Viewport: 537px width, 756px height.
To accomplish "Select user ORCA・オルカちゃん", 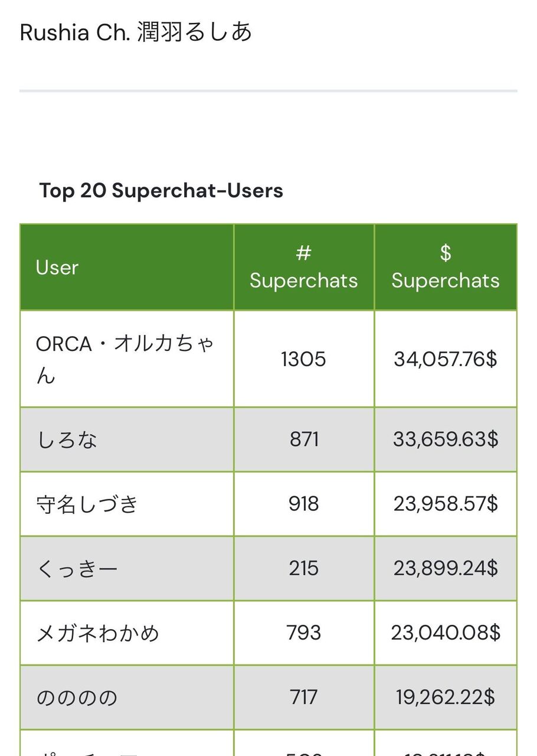I will [125, 359].
